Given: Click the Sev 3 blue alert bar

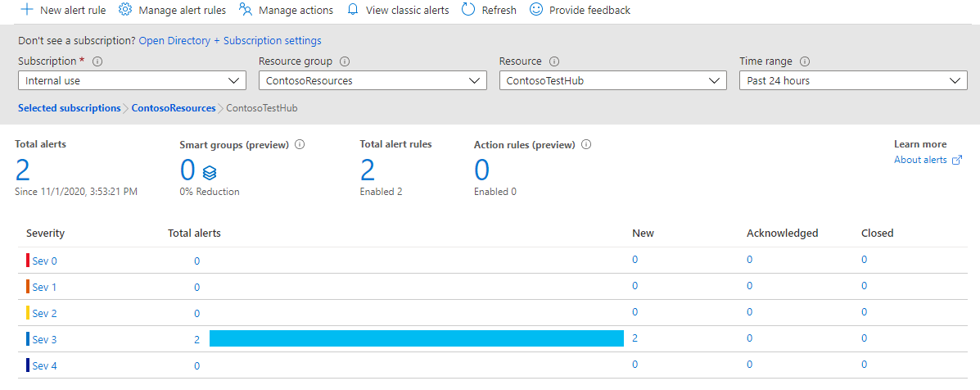Looking at the screenshot, I should [x=417, y=338].
